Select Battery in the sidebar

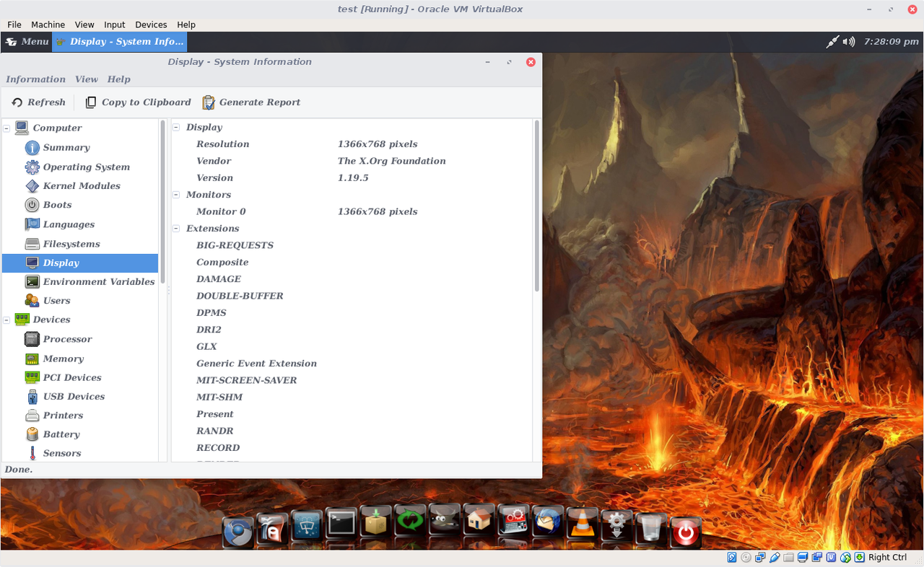[x=61, y=434]
